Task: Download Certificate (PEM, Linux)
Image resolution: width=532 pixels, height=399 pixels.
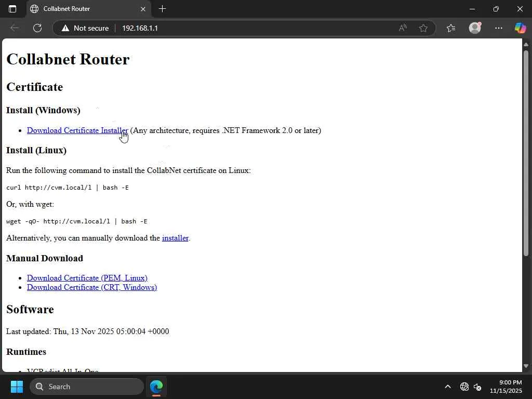Action: 87,278
